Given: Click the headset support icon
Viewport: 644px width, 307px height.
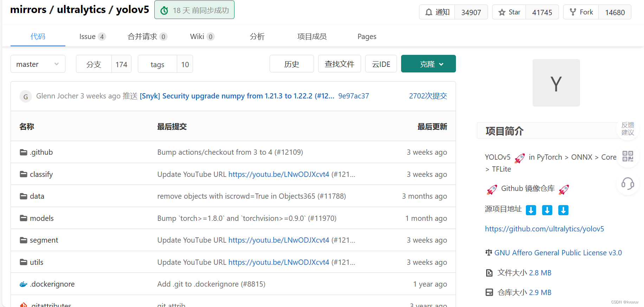Looking at the screenshot, I should coord(628,183).
